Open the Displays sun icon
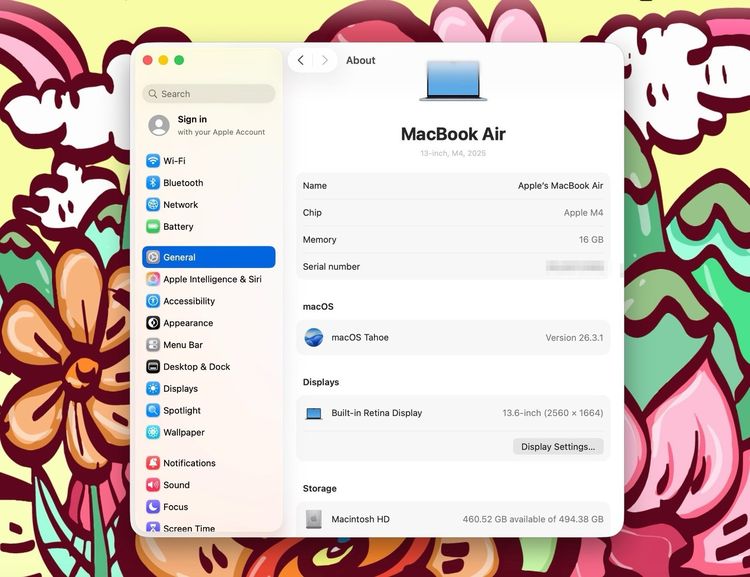750x577 pixels. tap(153, 388)
